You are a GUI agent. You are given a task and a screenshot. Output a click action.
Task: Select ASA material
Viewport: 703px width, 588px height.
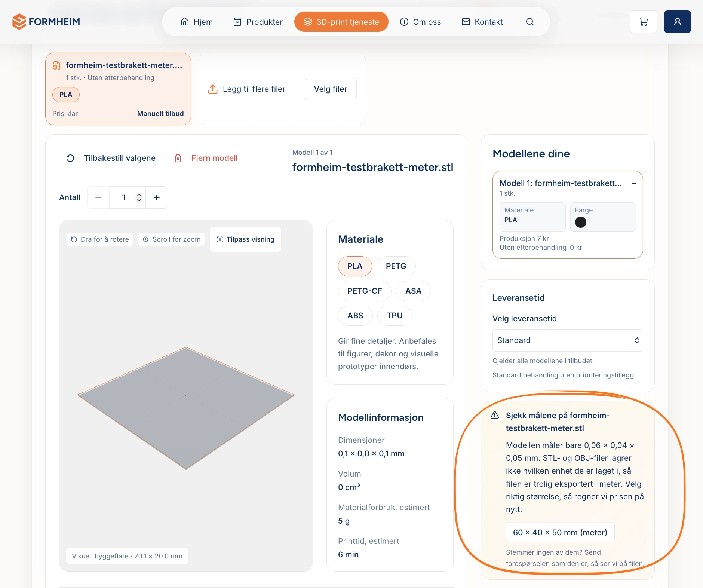(414, 291)
